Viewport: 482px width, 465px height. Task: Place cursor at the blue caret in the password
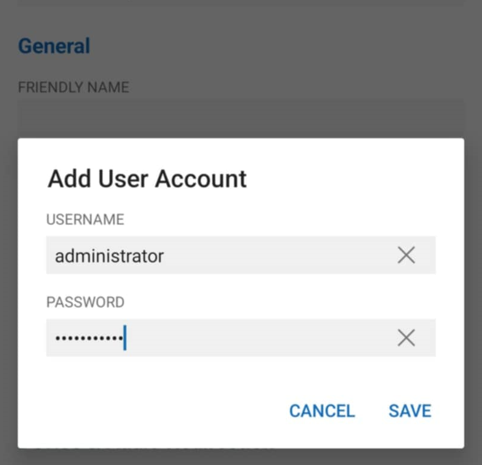(125, 338)
